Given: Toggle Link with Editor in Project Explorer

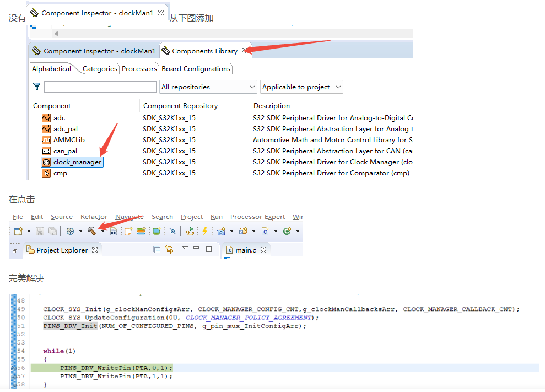Looking at the screenshot, I should click(169, 249).
